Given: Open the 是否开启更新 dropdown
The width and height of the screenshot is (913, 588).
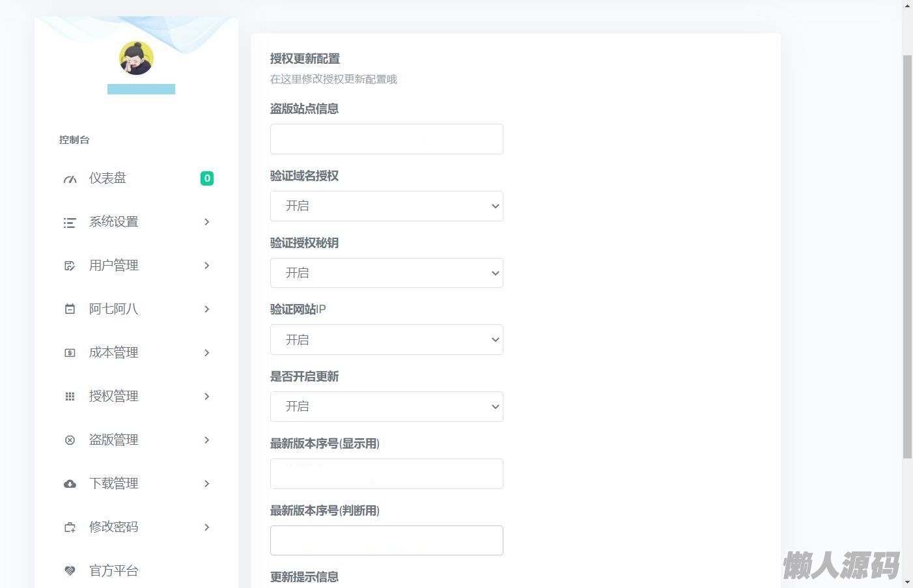Looking at the screenshot, I should (386, 406).
